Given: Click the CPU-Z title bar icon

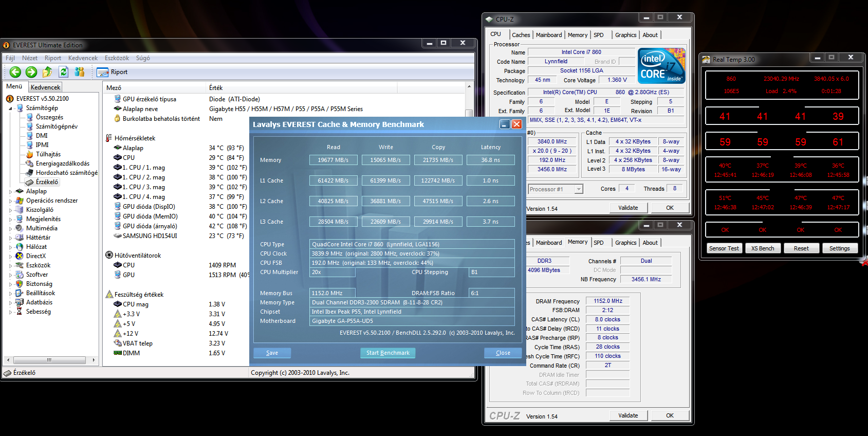Looking at the screenshot, I should 489,20.
